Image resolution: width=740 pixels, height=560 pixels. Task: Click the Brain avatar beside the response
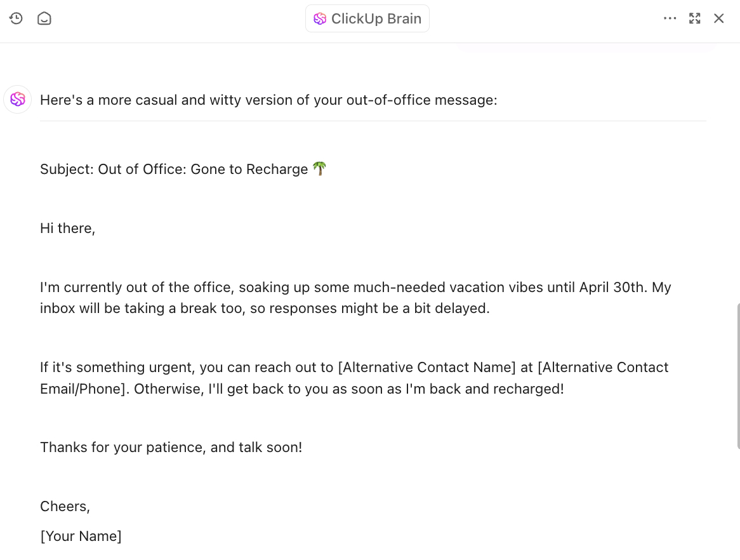point(18,100)
